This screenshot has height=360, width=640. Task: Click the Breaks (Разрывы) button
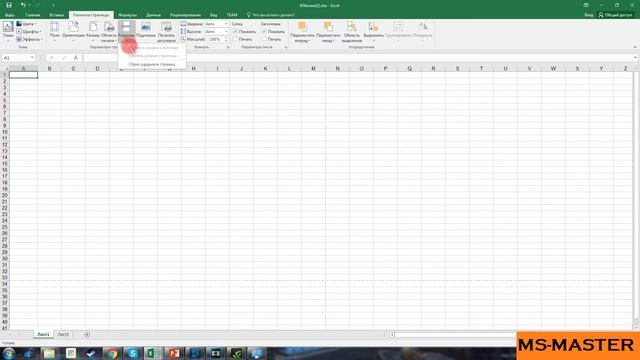(127, 31)
